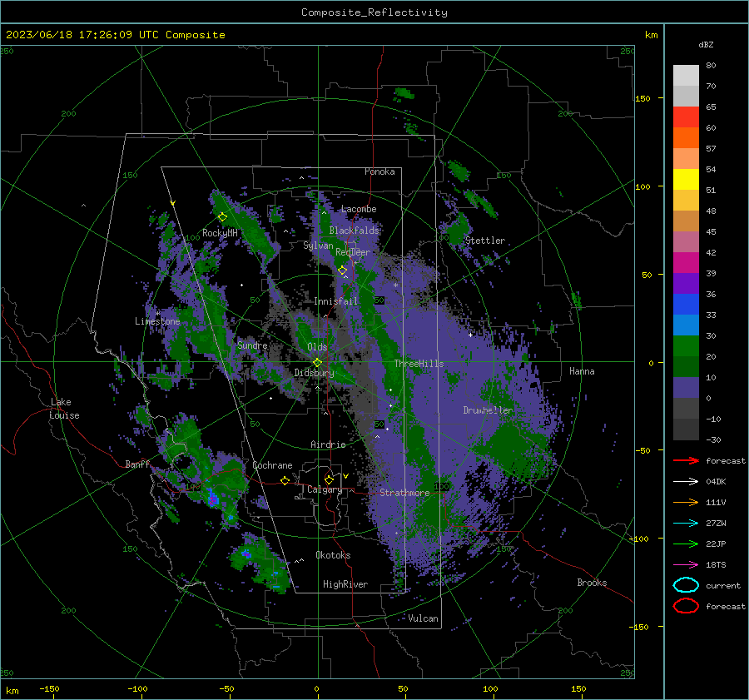Click the cyan 27ZW arrow icon

(686, 524)
